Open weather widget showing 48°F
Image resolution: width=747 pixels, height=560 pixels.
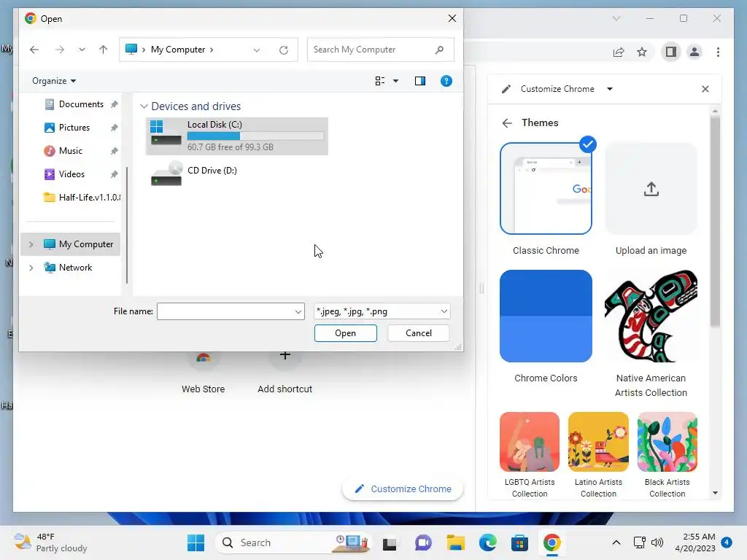point(50,542)
